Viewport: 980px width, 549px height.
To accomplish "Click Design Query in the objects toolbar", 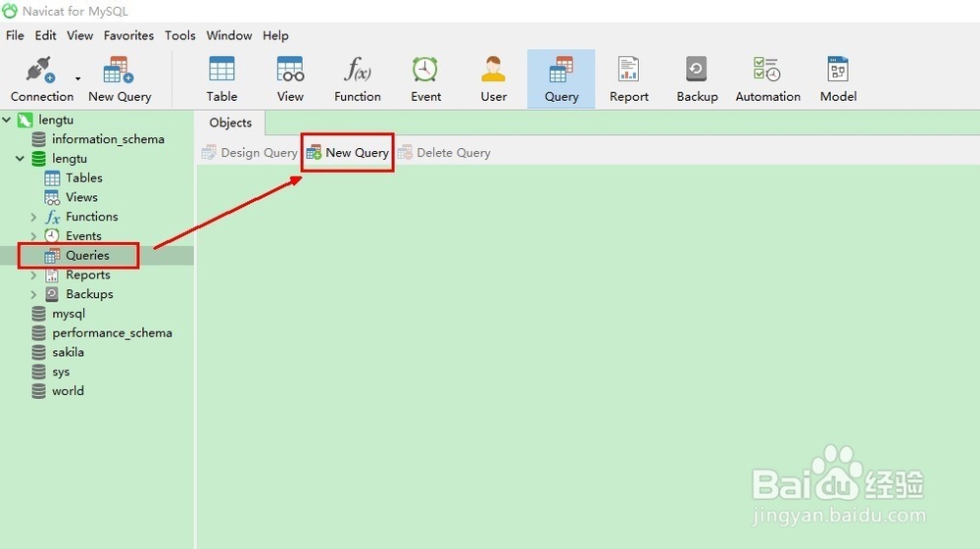I will (249, 153).
